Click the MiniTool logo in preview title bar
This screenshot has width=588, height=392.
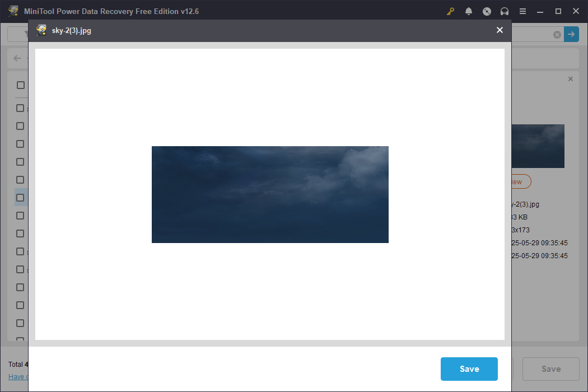coord(41,30)
